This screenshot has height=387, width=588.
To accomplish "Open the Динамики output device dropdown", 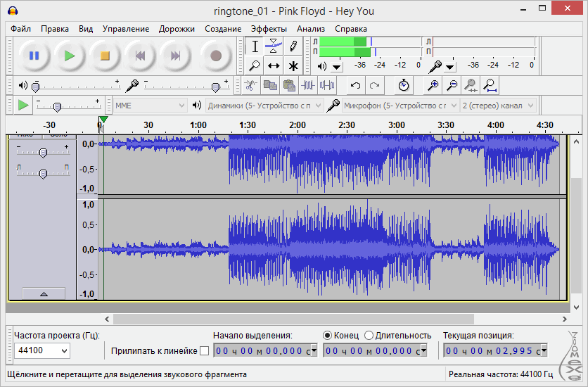I will 264,106.
